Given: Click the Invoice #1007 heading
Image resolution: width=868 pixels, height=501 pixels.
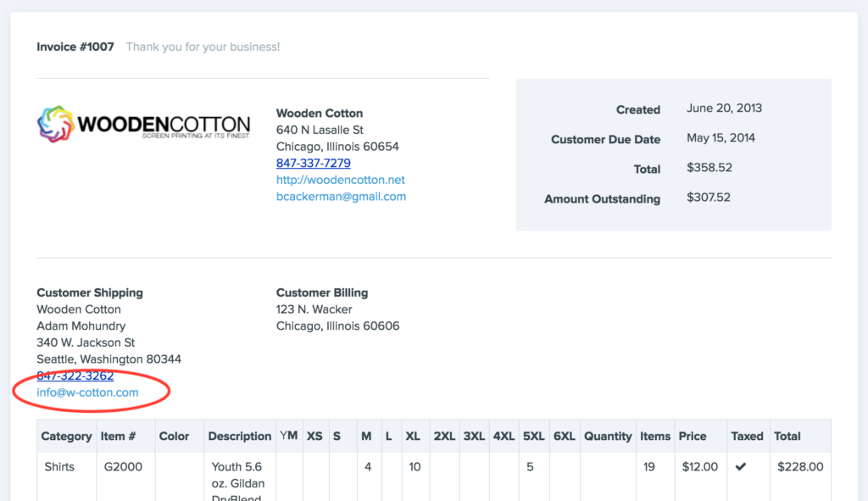Looking at the screenshot, I should coord(75,47).
